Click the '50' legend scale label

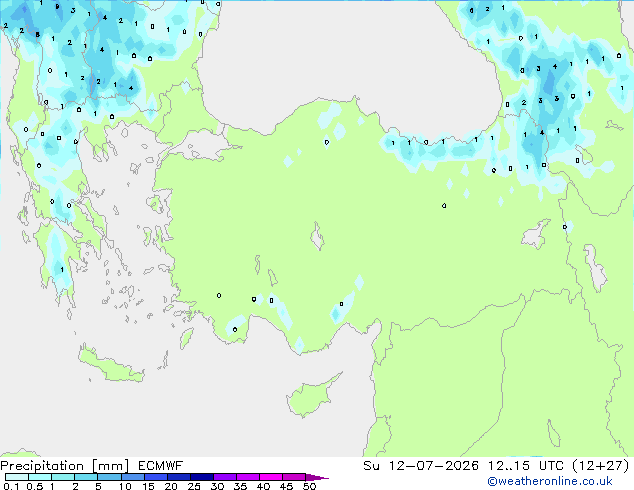tap(309, 486)
